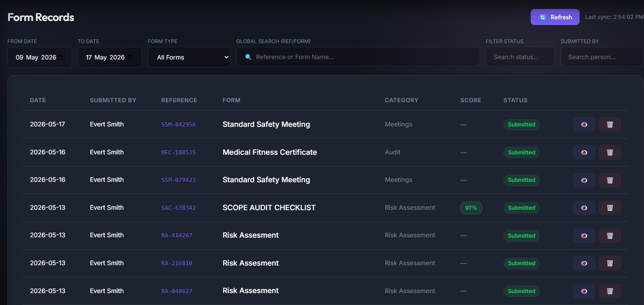The height and width of the screenshot is (305, 644).
Task: Open the To Date calendar picker icon
Action: coord(130,57)
